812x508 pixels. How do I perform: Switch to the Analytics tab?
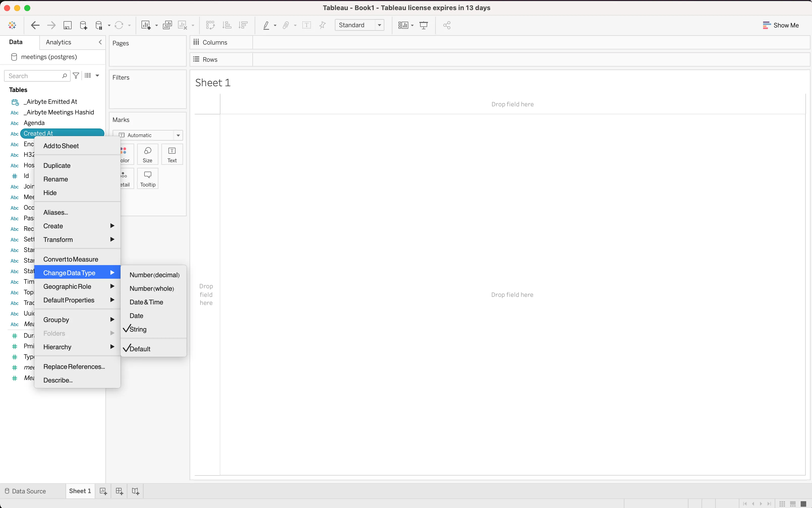(59, 42)
